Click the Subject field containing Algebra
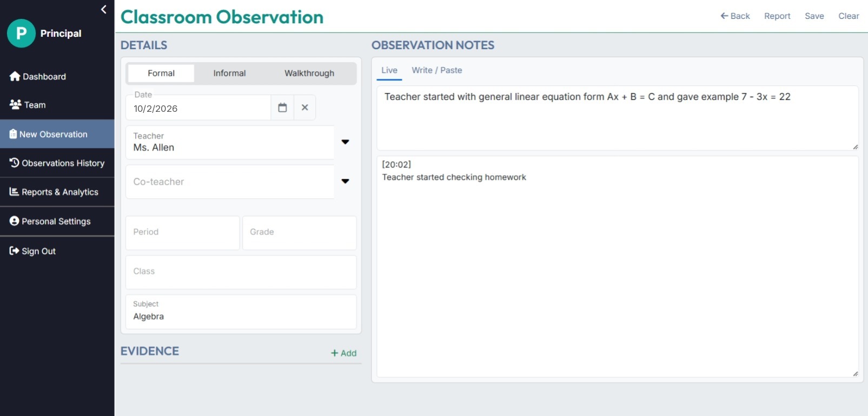 tap(241, 312)
